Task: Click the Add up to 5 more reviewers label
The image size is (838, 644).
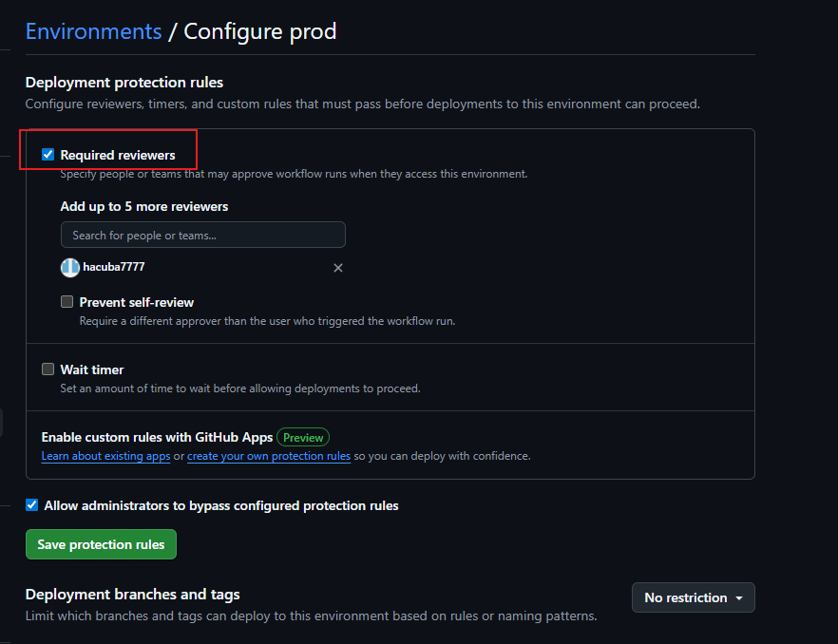Action: click(144, 206)
